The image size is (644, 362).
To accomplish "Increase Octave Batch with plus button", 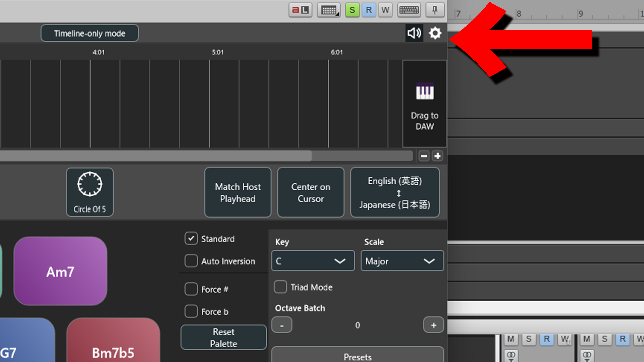I will tap(433, 325).
